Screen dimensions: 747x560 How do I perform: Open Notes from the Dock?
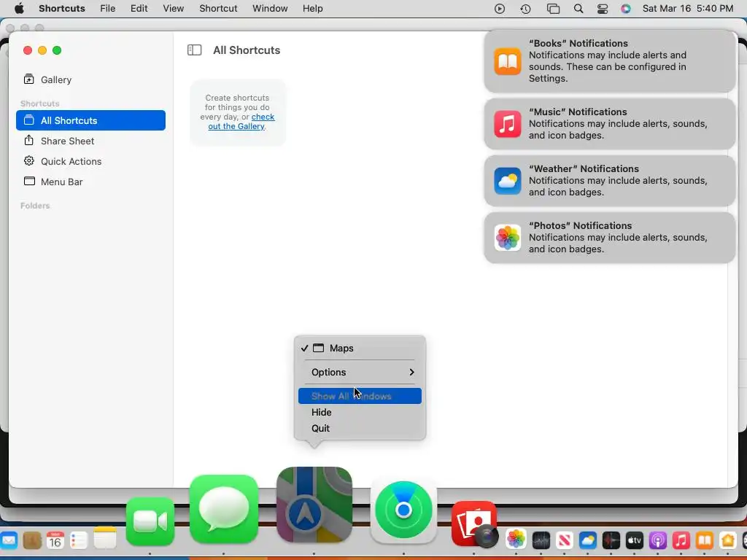coord(105,538)
